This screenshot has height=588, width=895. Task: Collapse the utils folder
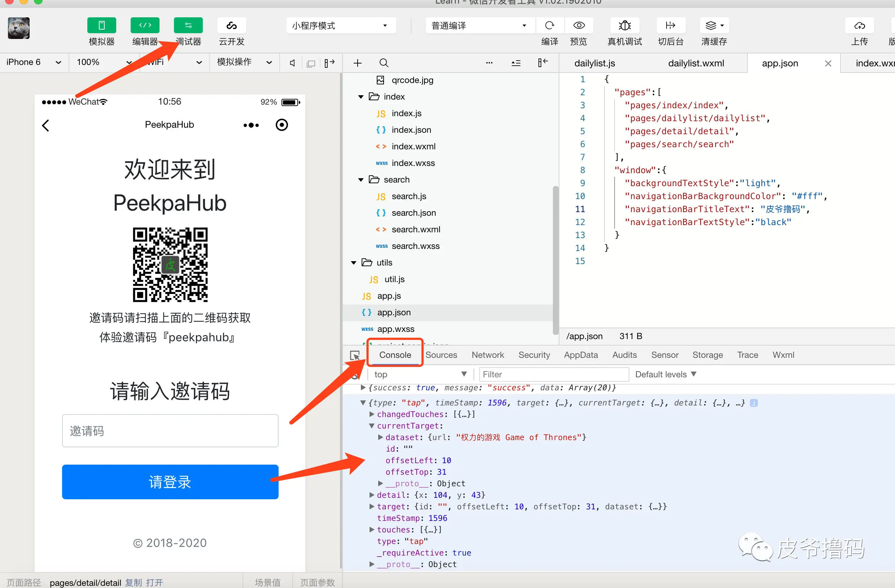pyautogui.click(x=353, y=262)
